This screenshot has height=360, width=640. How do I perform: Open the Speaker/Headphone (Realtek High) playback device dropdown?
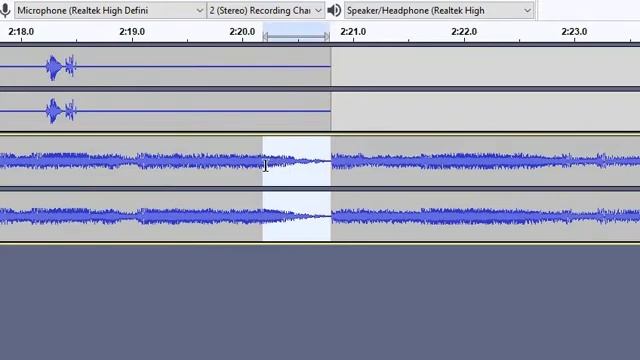point(439,10)
